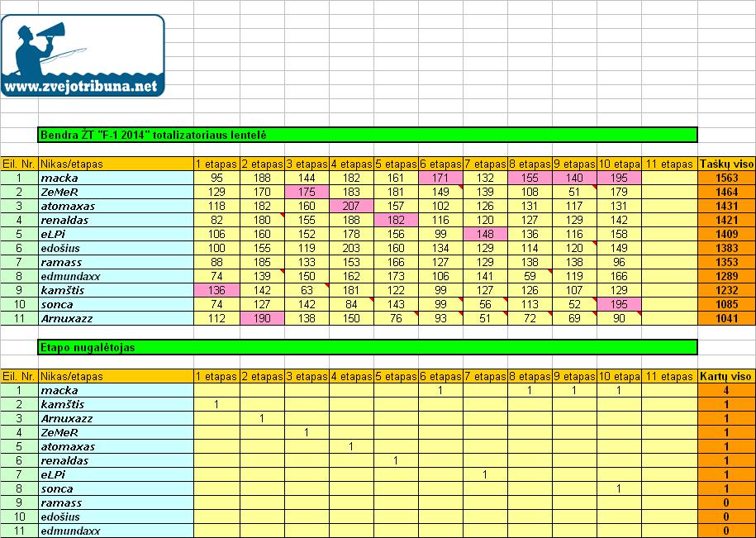The image size is (756, 538).
Task: Click ZeMeR's total score cell 1464
Action: point(726,193)
